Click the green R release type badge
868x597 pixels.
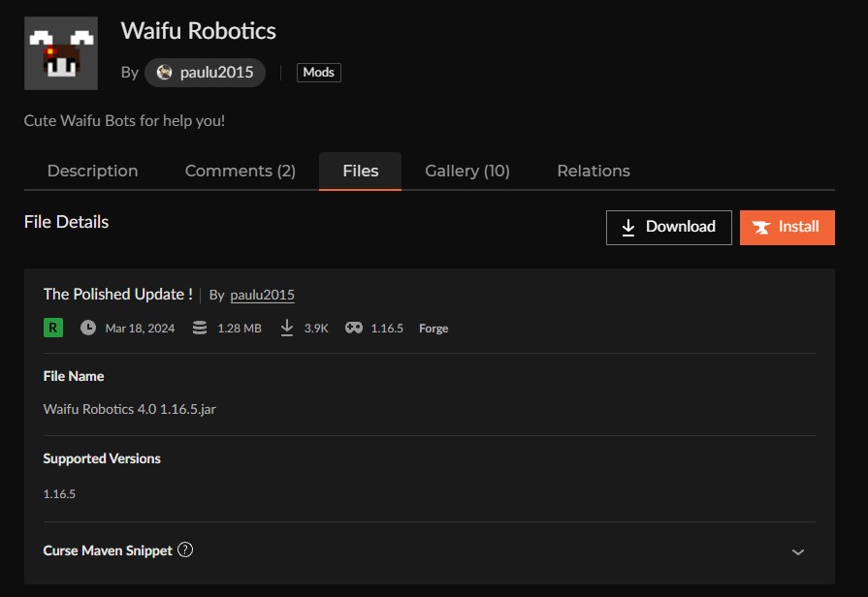pyautogui.click(x=54, y=328)
